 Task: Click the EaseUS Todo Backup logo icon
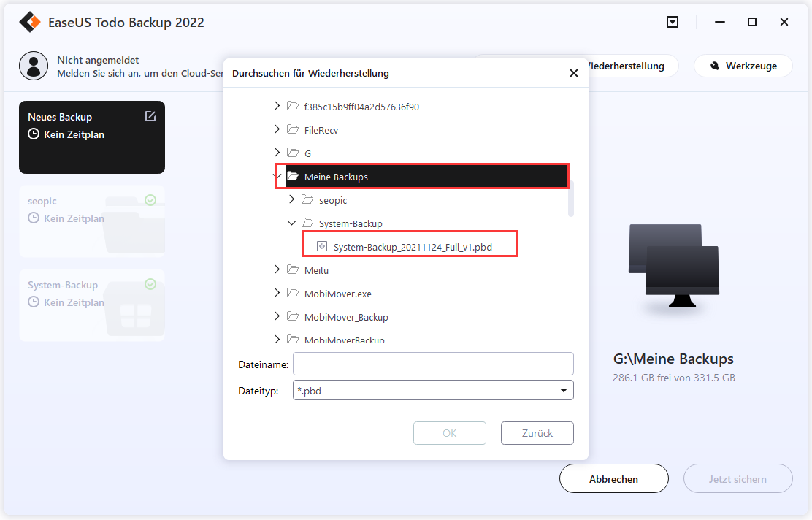tap(30, 22)
